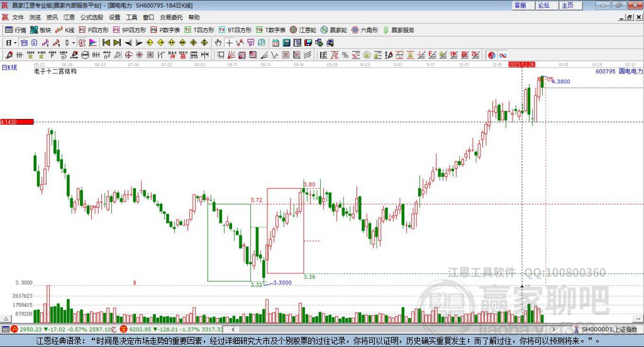This screenshot has height=347, width=644.
Task: Open the calendar date icon
Action: coord(275,43)
